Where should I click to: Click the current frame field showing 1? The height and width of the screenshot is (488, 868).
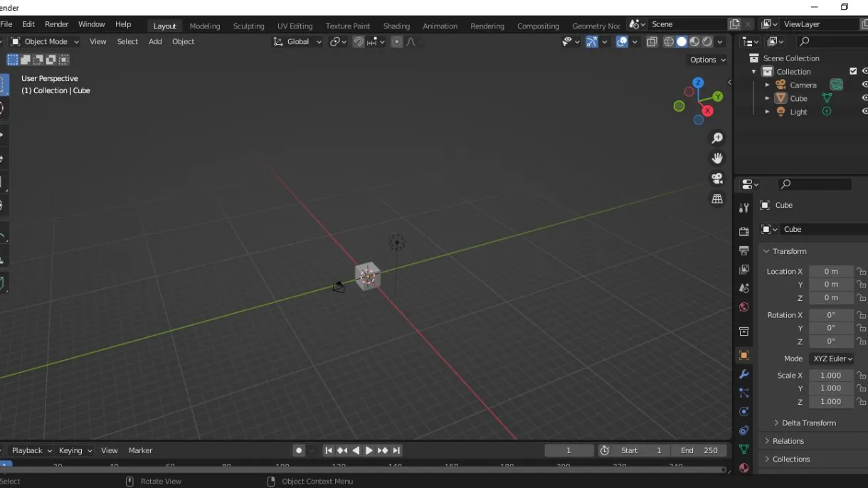(x=568, y=450)
